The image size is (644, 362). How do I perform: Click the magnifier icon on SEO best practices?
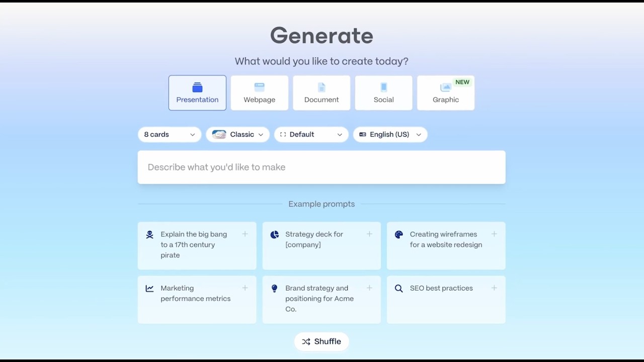pos(399,289)
